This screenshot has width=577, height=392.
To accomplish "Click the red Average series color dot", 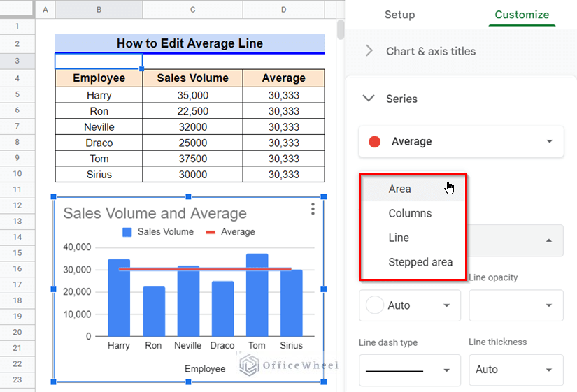I will 375,142.
